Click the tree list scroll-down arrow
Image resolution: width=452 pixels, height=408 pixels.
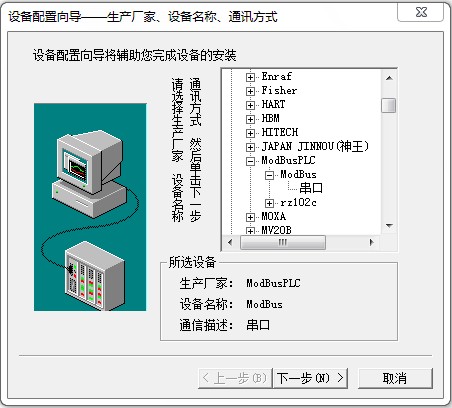pyautogui.click(x=389, y=226)
